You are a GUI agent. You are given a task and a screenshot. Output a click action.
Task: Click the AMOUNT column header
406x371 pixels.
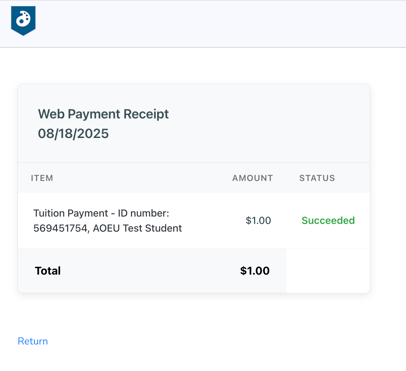coord(253,178)
